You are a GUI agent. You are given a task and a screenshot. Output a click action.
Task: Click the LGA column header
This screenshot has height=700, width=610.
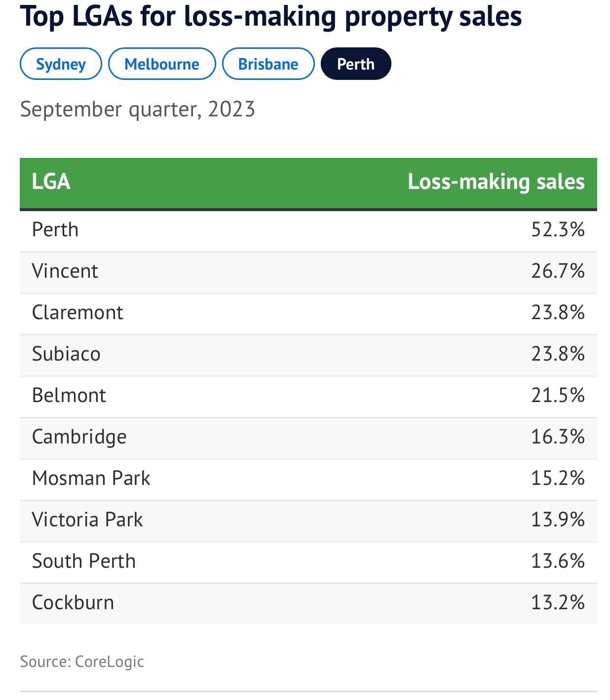pyautogui.click(x=51, y=182)
